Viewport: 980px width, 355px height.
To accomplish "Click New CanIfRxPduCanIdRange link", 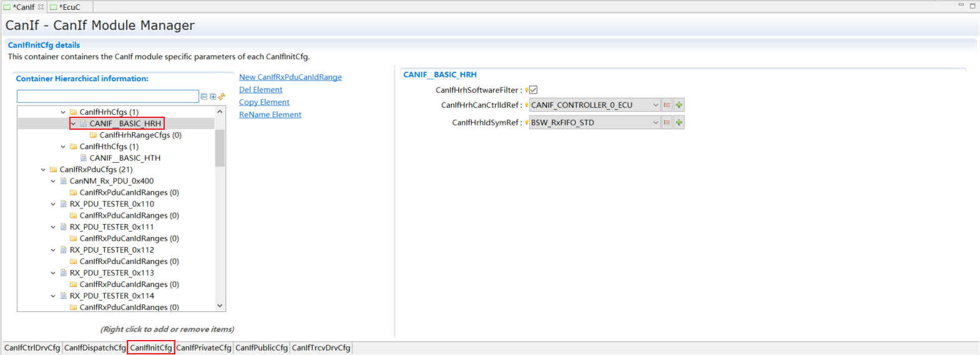I will tap(290, 77).
